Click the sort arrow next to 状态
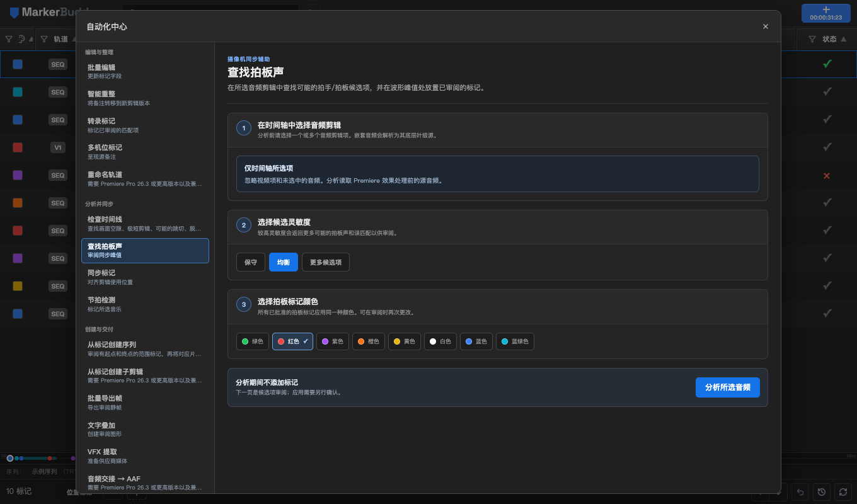Image resolution: width=857 pixels, height=504 pixels. pos(844,39)
